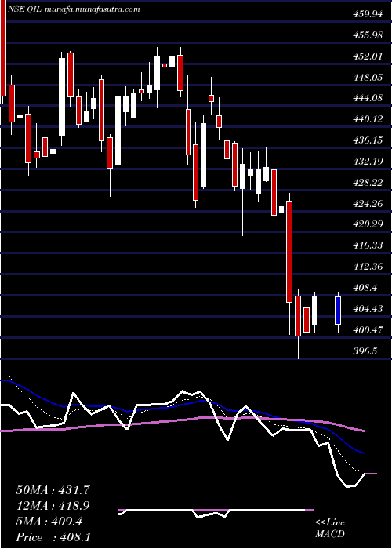Click the 420.29 price axis label
Image resolution: width=392 pixels, height=549 pixels.
pyautogui.click(x=368, y=224)
